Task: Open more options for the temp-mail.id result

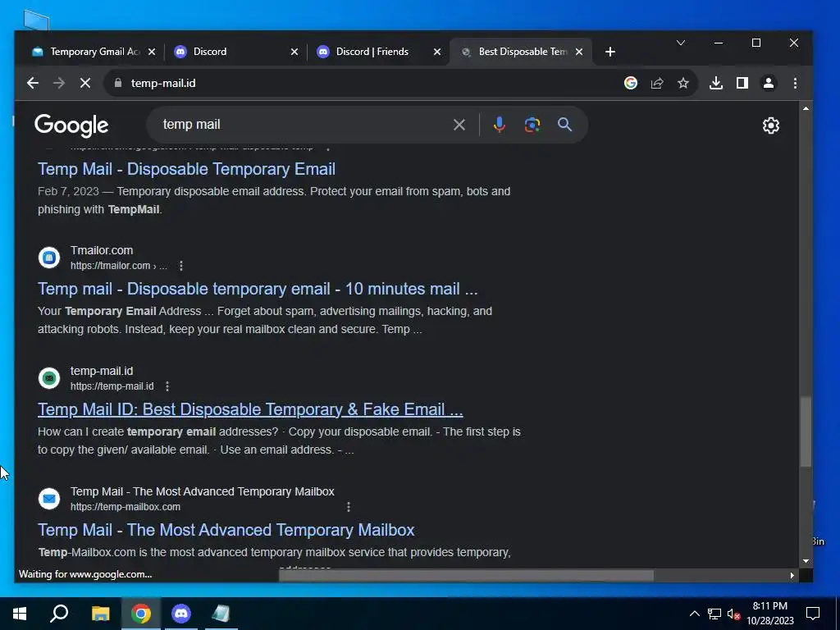Action: [167, 386]
